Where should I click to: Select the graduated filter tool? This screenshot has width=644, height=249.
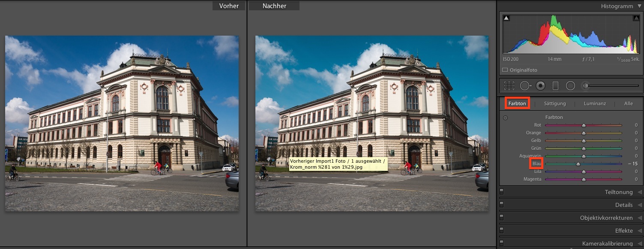(556, 86)
